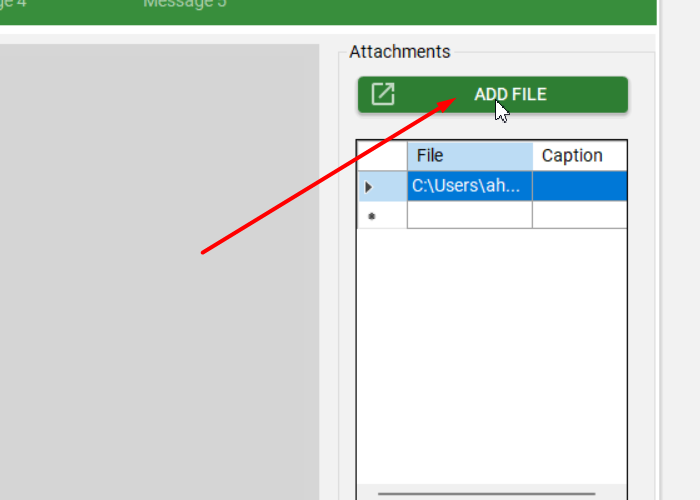Click the Attachments group label
The image size is (700, 500).
click(400, 52)
